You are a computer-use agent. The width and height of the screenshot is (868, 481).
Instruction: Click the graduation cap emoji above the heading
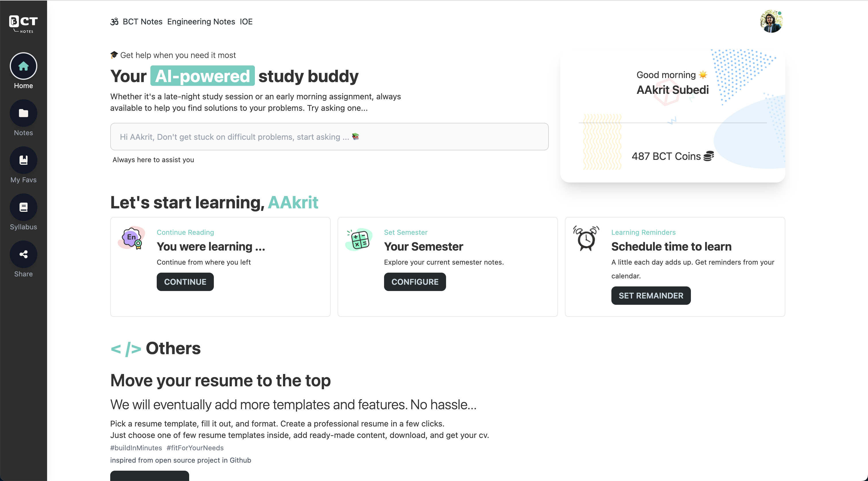coord(114,55)
